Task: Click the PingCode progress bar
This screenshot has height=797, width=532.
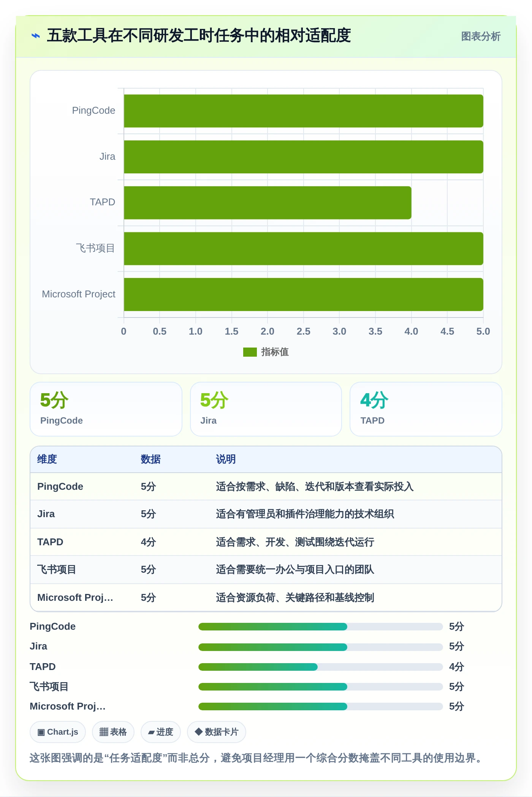Action: (320, 627)
